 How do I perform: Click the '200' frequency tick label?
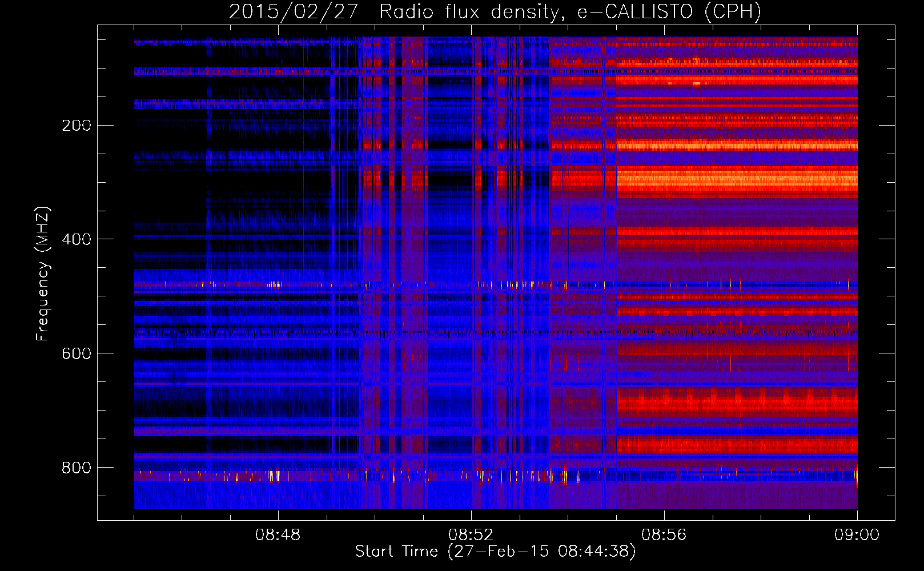(x=77, y=125)
